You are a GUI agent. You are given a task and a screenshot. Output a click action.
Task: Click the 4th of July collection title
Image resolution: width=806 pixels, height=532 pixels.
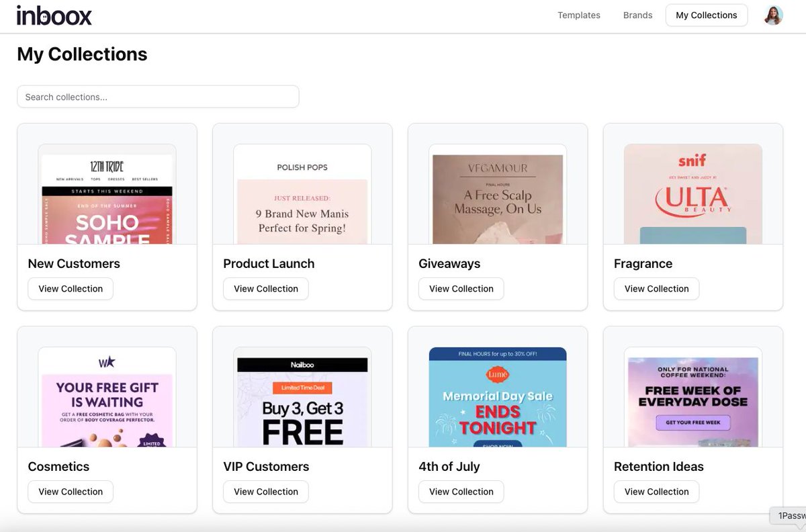[x=449, y=466]
